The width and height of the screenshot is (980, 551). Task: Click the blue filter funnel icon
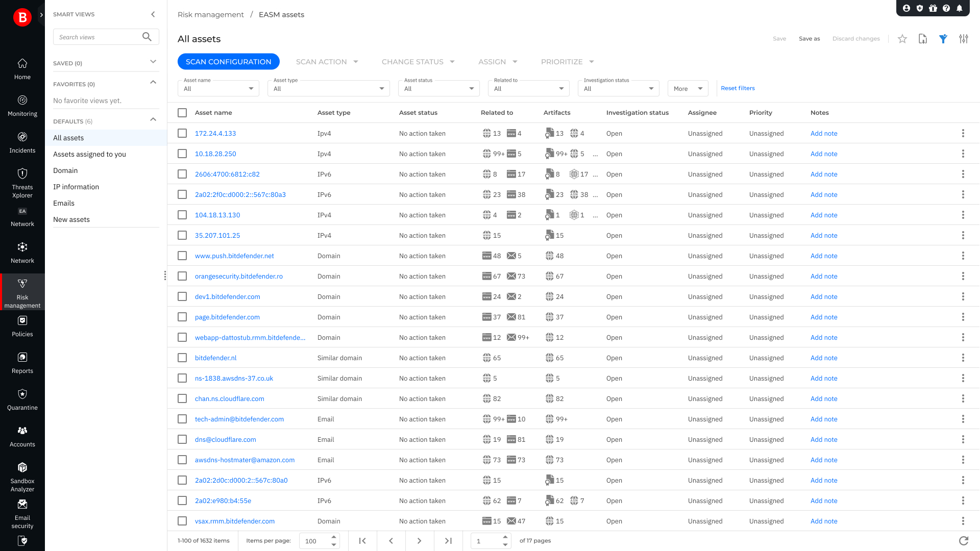coord(943,39)
